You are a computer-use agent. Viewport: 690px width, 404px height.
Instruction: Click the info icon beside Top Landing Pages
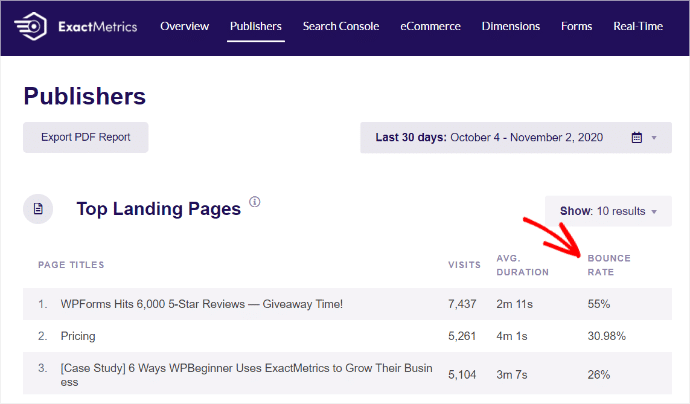coord(255,202)
